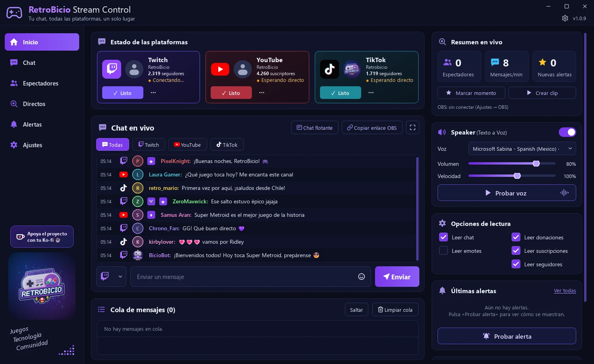Viewport: 594px width, 364px height.
Task: Click Twitch icon on Chrono_Fan message row
Action: 124,228
